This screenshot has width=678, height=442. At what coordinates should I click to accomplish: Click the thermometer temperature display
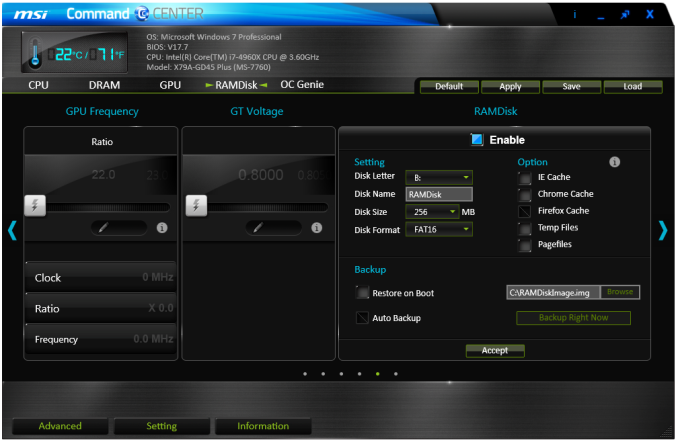pyautogui.click(x=74, y=52)
